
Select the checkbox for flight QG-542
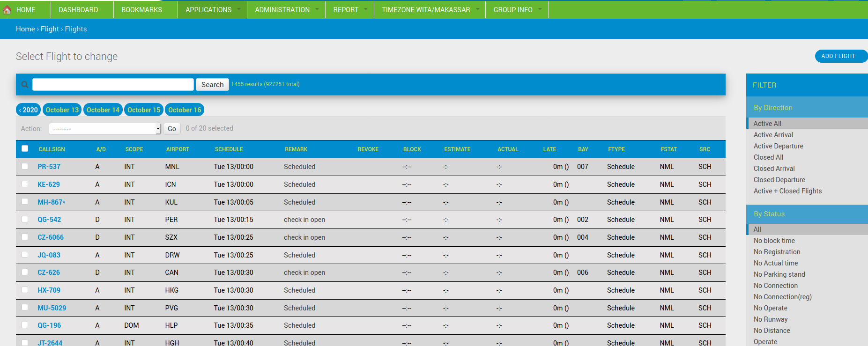click(25, 220)
